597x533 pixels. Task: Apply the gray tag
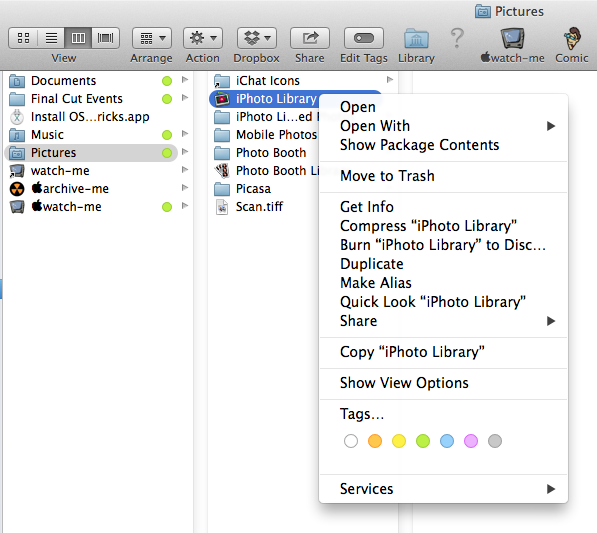click(x=495, y=441)
